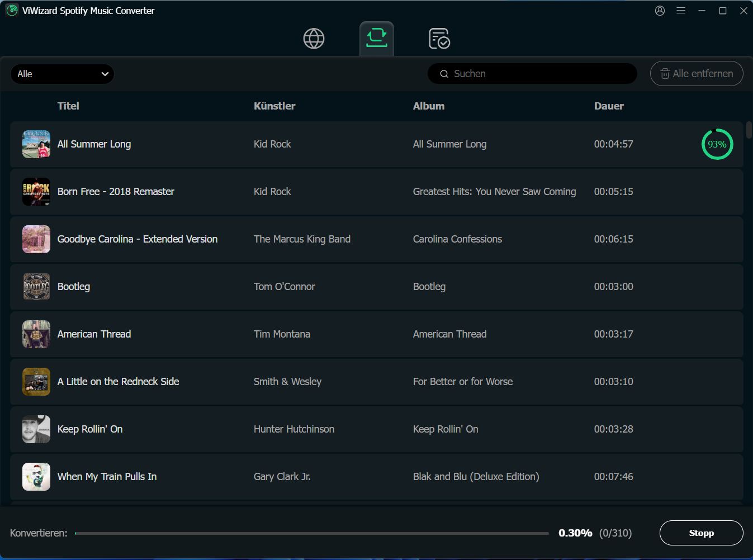The width and height of the screenshot is (753, 560).
Task: Click A Little on the Redneck Side cover
Action: (x=36, y=382)
